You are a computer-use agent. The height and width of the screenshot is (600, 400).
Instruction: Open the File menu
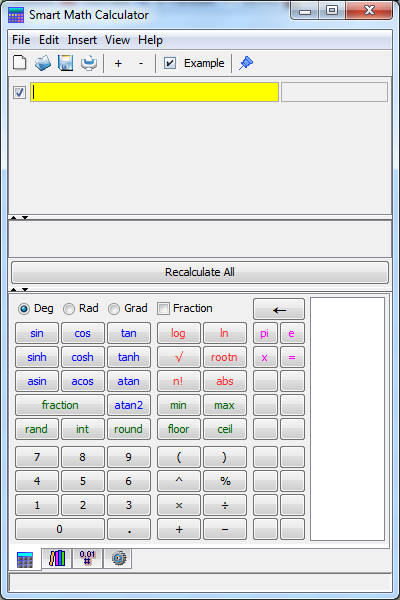click(x=21, y=40)
